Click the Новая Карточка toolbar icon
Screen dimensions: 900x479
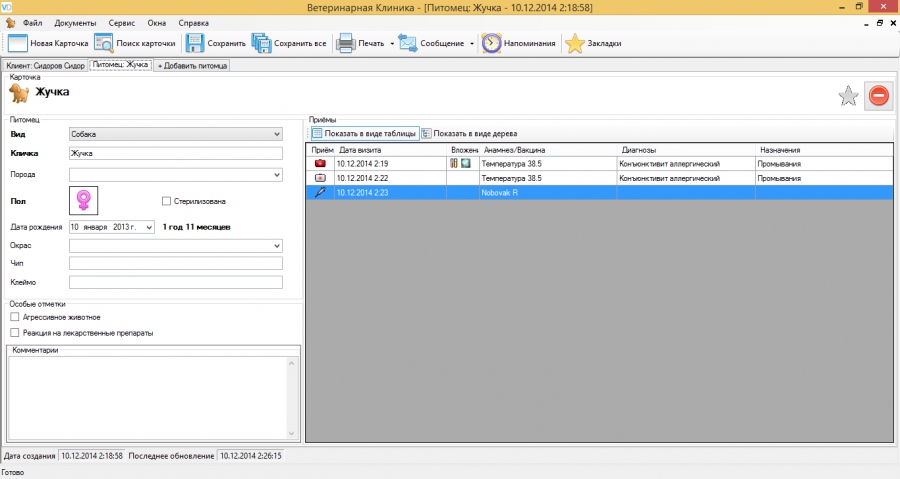(x=17, y=44)
